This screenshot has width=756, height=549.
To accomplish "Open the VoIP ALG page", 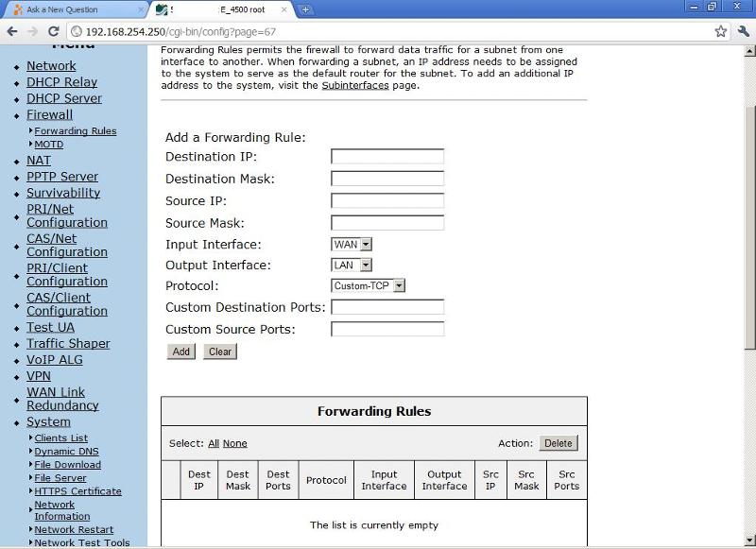I will pos(55,360).
